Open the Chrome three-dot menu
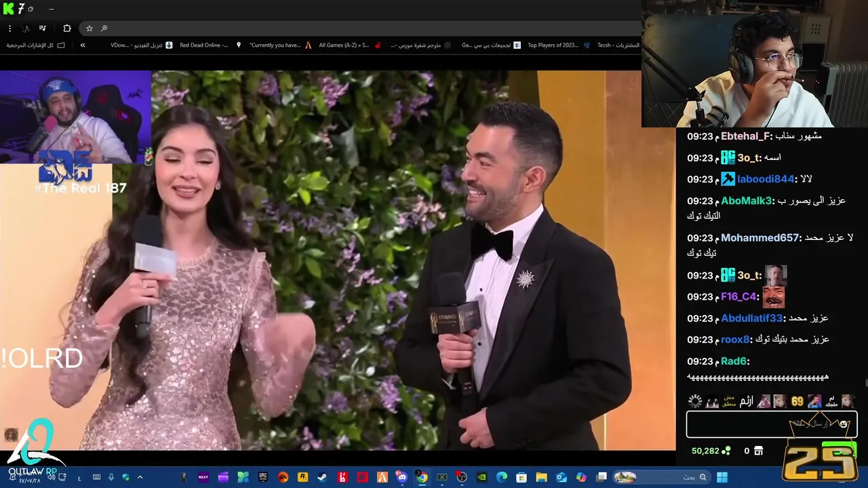This screenshot has width=868, height=488. (x=9, y=28)
